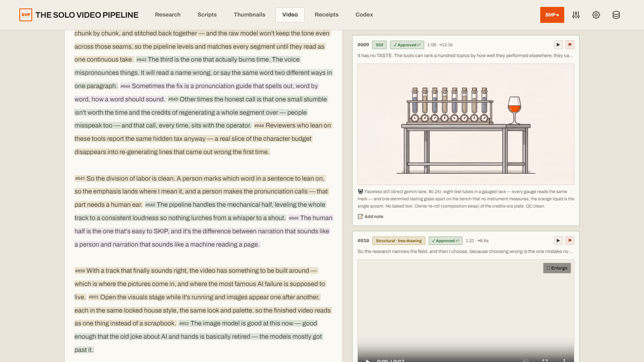Image resolution: width=644 pixels, height=362 pixels.
Task: Click the Structural · free drawing tag
Action: 399,241
